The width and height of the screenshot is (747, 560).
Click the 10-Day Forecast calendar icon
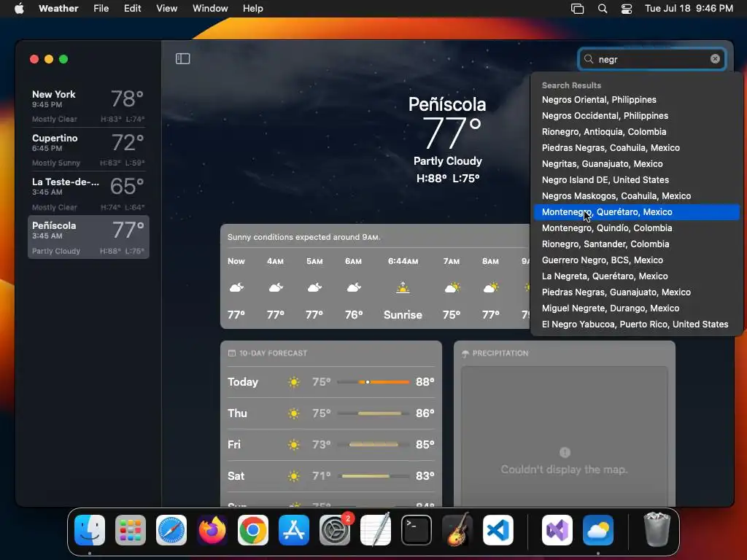point(232,353)
